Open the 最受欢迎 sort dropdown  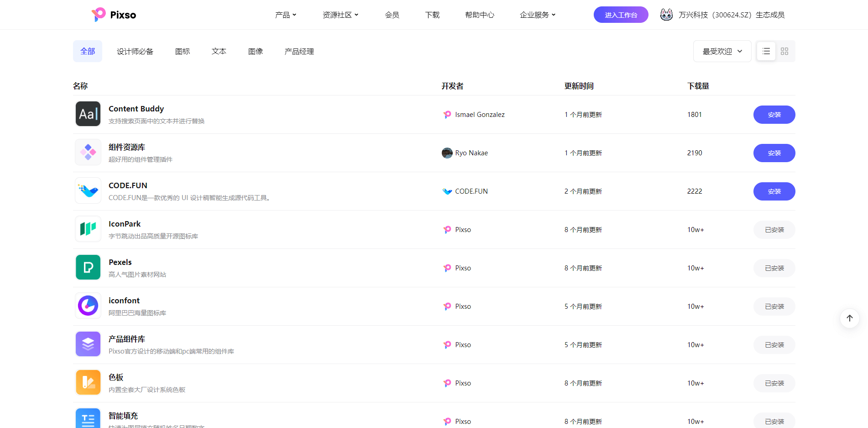pos(722,51)
